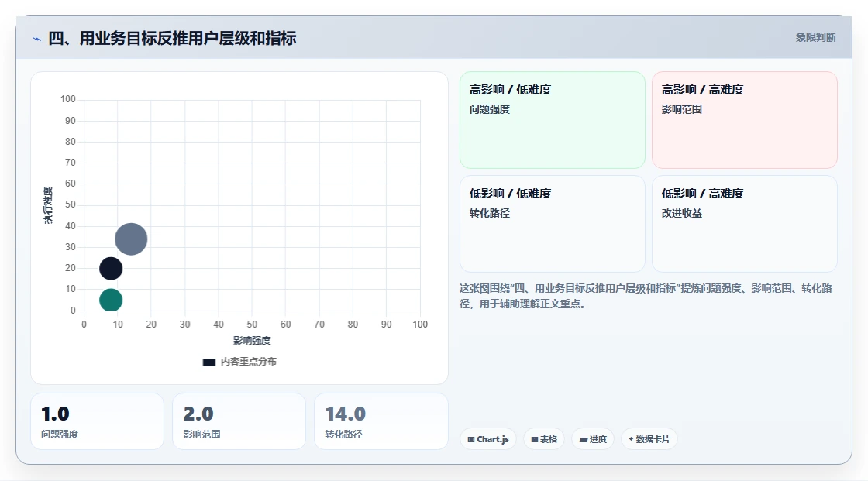Click the 执行难度 y-axis title
The image size is (868, 481).
click(x=48, y=205)
